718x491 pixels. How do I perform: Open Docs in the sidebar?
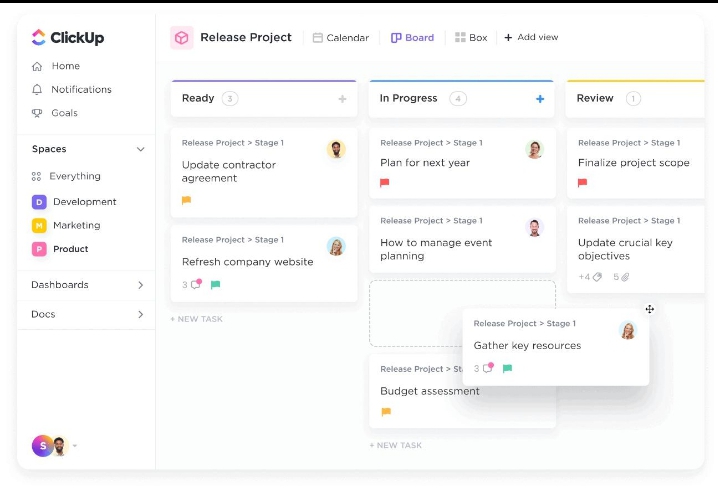pyautogui.click(x=44, y=314)
